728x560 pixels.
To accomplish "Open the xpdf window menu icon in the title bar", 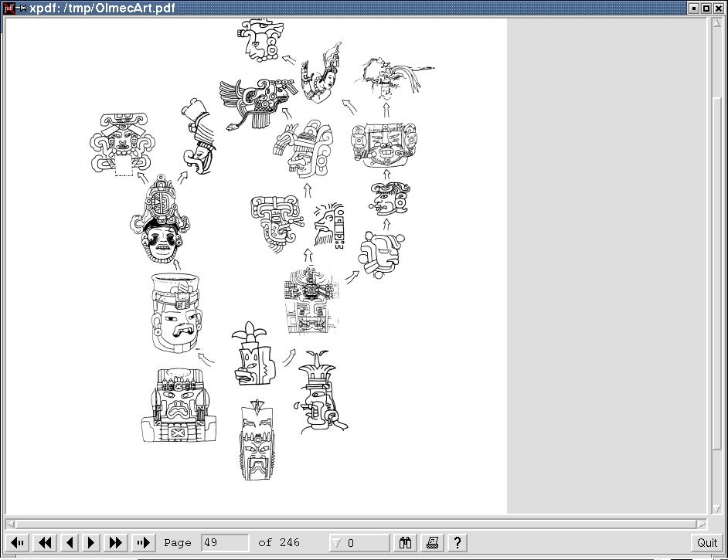I will tap(9, 8).
